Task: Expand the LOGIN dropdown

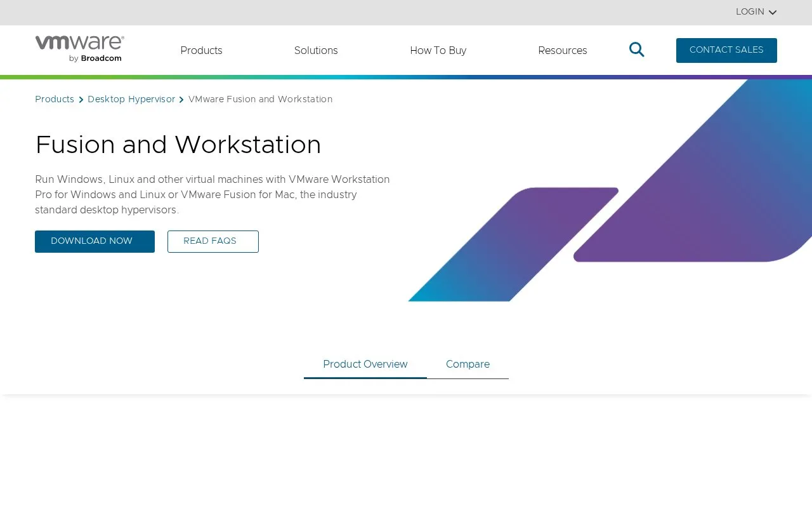Action: [756, 12]
